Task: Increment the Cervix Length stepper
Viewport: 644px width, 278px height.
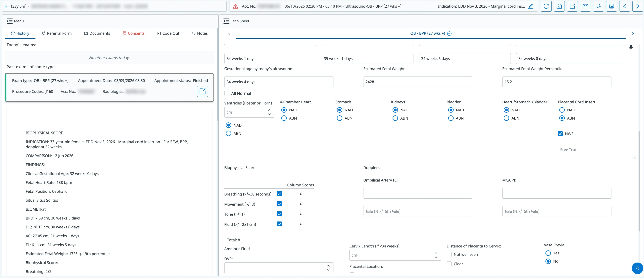Action: click(x=436, y=253)
